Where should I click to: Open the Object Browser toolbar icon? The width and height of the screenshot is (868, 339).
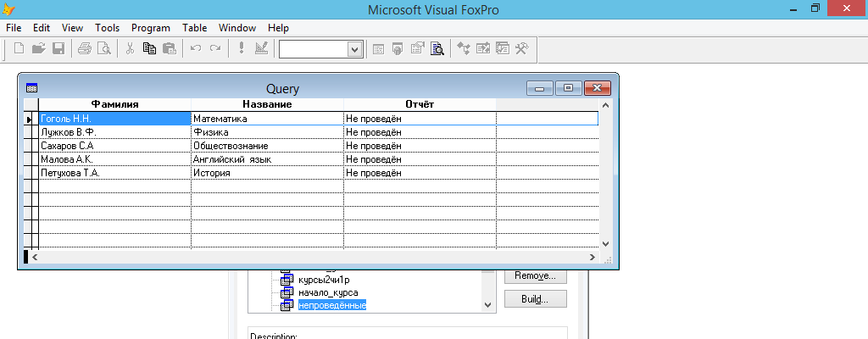pos(482,49)
